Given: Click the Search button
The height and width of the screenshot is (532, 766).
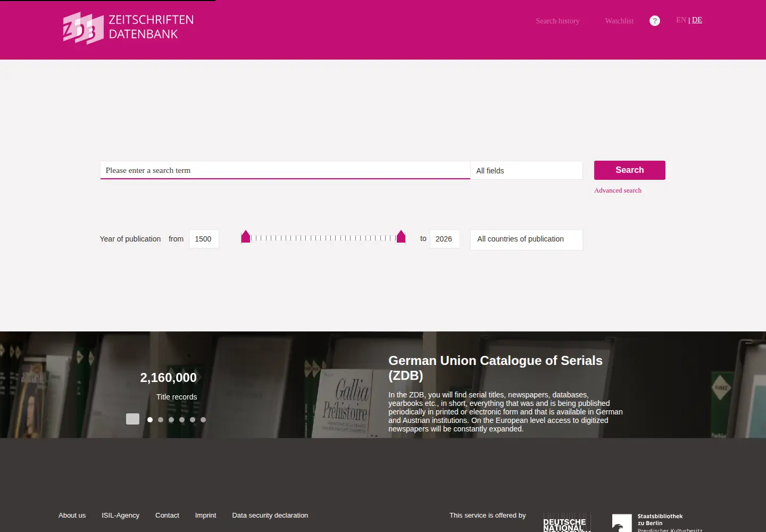Looking at the screenshot, I should [x=630, y=170].
